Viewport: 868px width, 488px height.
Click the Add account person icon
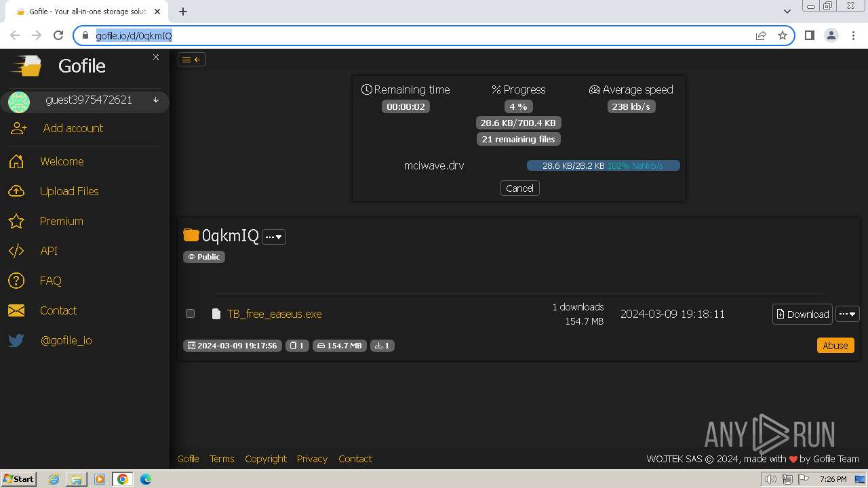[x=18, y=128]
